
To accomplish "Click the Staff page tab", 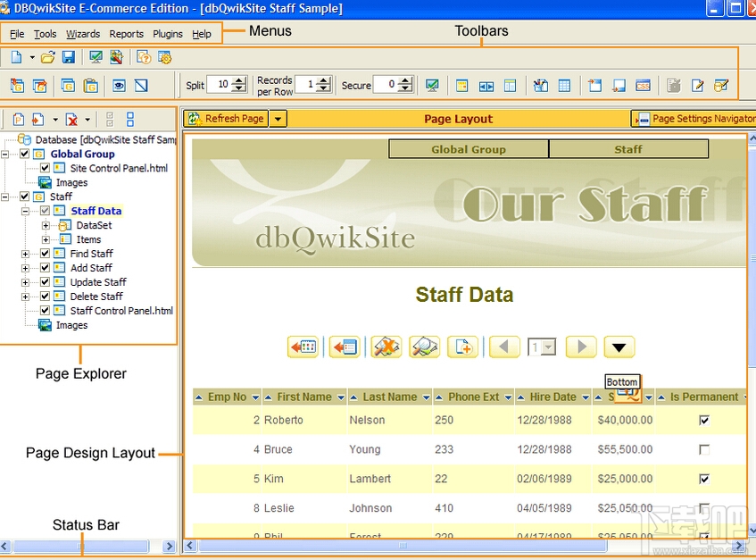I will click(628, 149).
